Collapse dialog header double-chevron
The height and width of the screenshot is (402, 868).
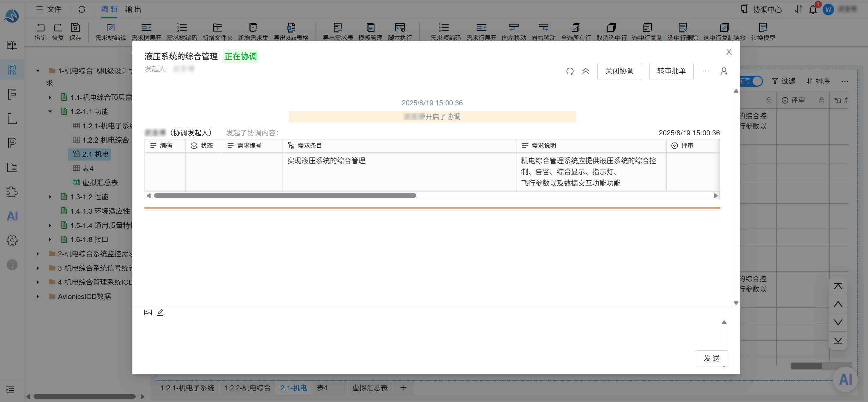click(586, 71)
